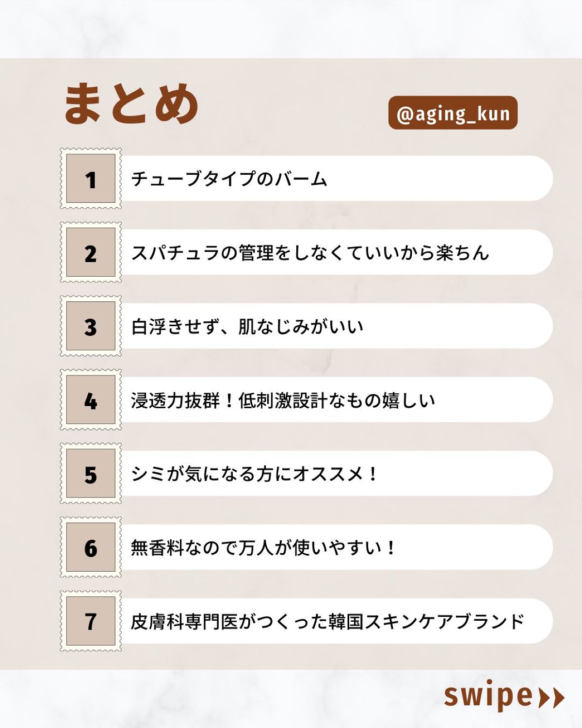Tap the swipe text label
Image resolution: width=582 pixels, height=728 pixels.
[488, 696]
